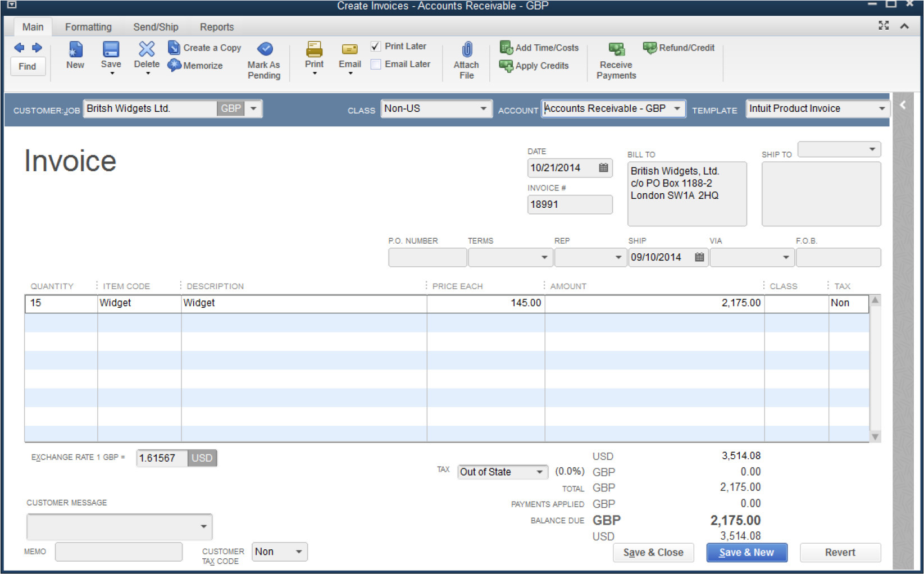
Task: Open the side panel with left chevron
Action: point(903,104)
